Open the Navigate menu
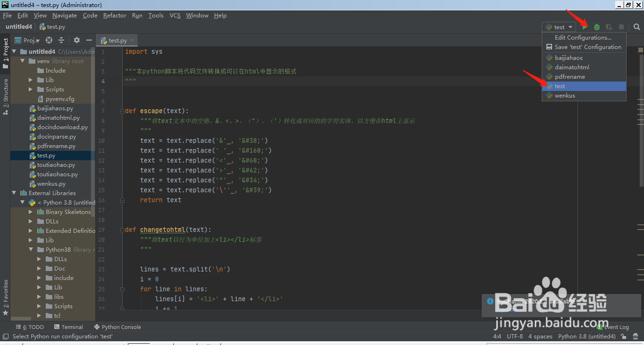The image size is (644, 345). pyautogui.click(x=65, y=16)
